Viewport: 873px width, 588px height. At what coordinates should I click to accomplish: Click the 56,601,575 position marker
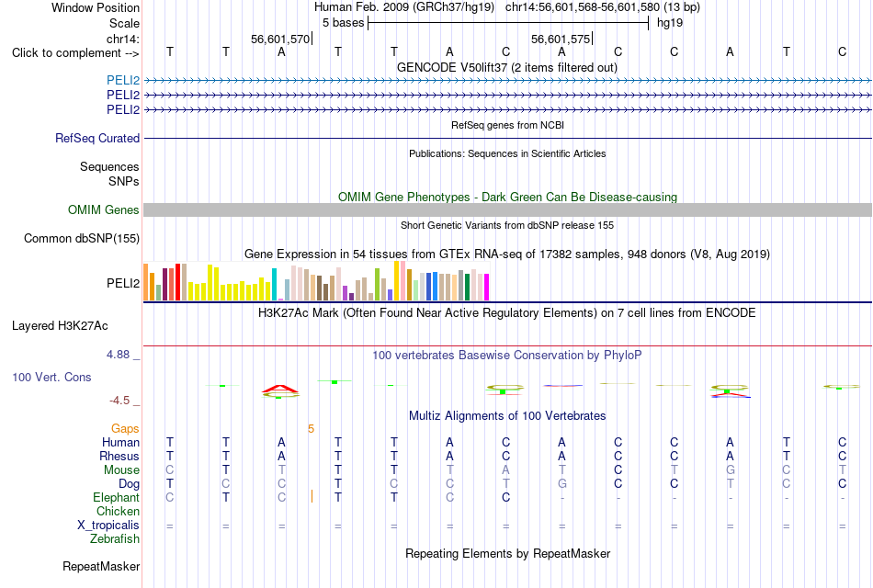point(561,39)
